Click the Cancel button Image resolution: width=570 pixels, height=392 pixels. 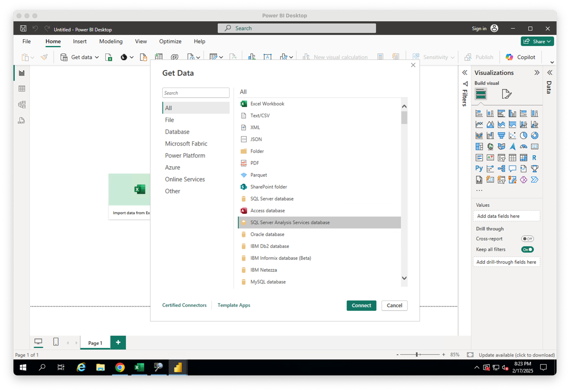[x=394, y=305]
